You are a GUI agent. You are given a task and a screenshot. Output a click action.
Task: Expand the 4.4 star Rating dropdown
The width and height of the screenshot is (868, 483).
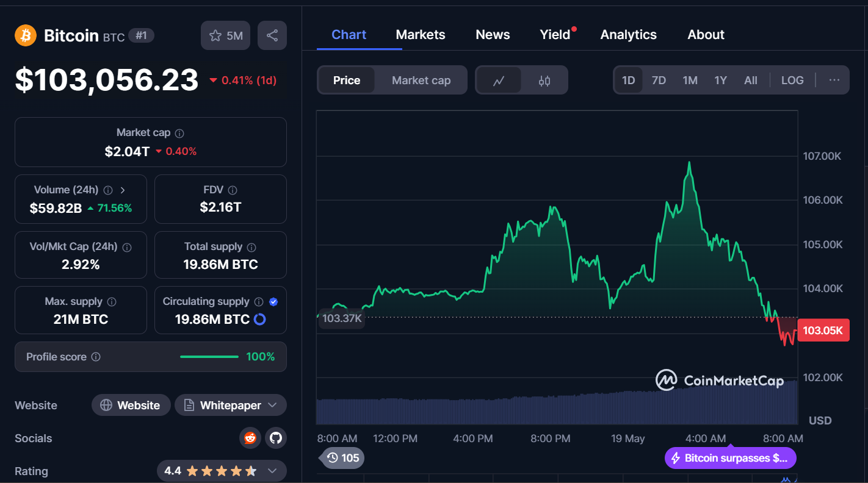pyautogui.click(x=222, y=471)
